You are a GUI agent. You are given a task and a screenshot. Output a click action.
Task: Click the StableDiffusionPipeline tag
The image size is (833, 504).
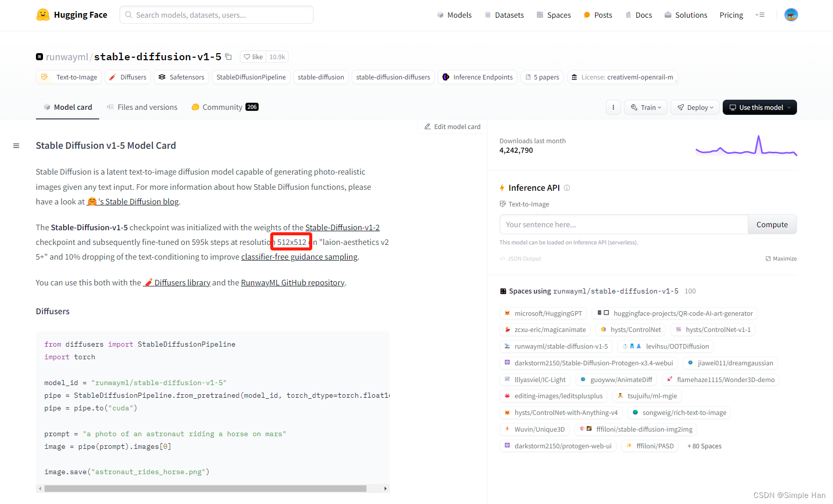pos(251,77)
